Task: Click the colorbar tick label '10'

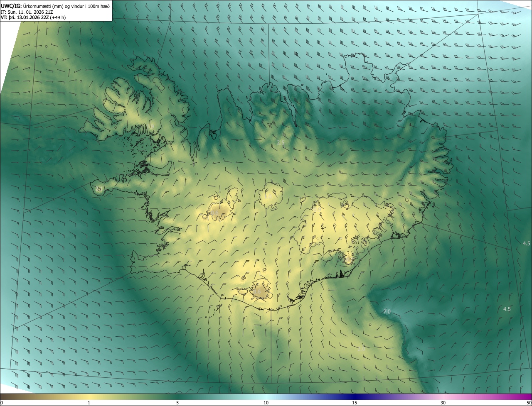Action: [x=266, y=403]
